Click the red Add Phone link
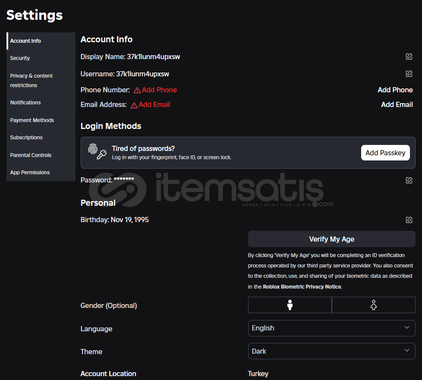Screen dimensions: 422x380 click(159, 90)
